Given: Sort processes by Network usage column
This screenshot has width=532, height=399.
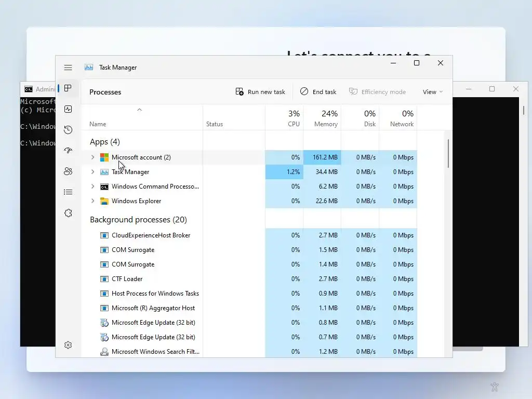Looking at the screenshot, I should coord(398,118).
